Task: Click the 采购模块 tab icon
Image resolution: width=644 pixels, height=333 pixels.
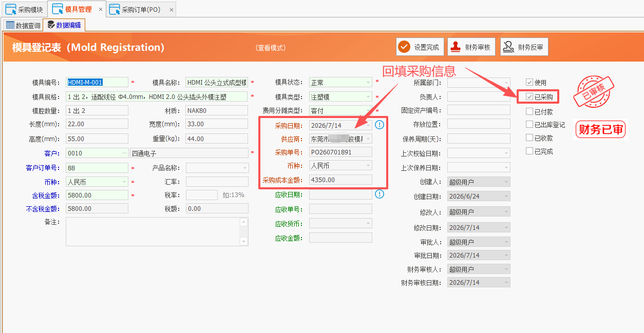Action: [10, 9]
